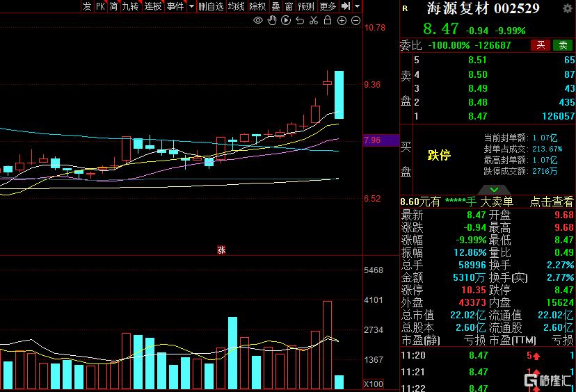Click the tall cyan latest candlestick
576x392 pixels.
pyautogui.click(x=339, y=95)
